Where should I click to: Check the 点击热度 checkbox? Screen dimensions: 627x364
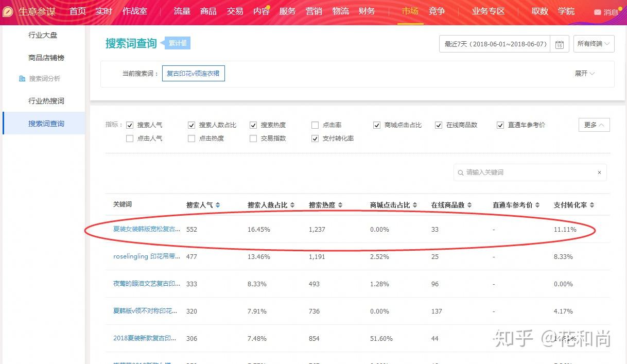(x=191, y=138)
